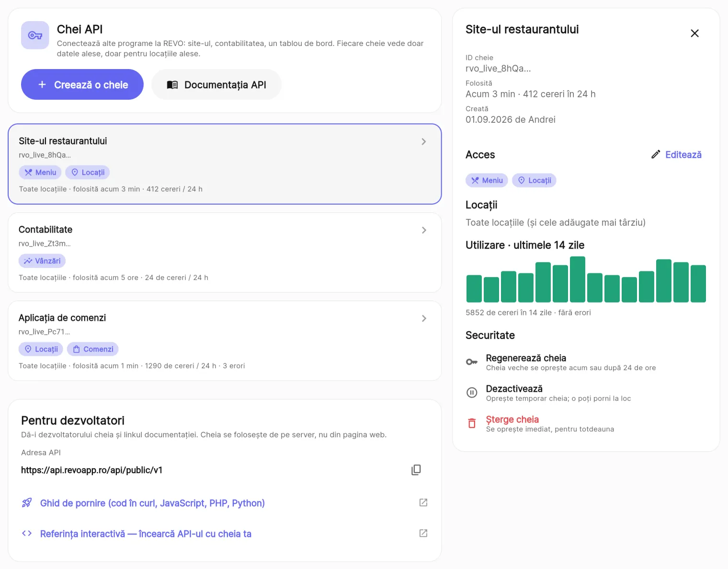Click the key icon beside Chei API

point(35,35)
